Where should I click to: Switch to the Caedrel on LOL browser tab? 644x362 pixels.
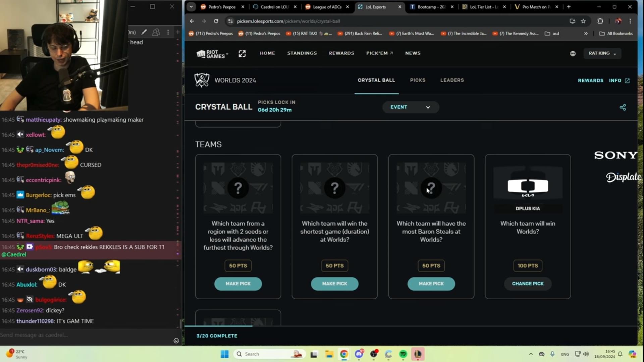click(x=275, y=7)
